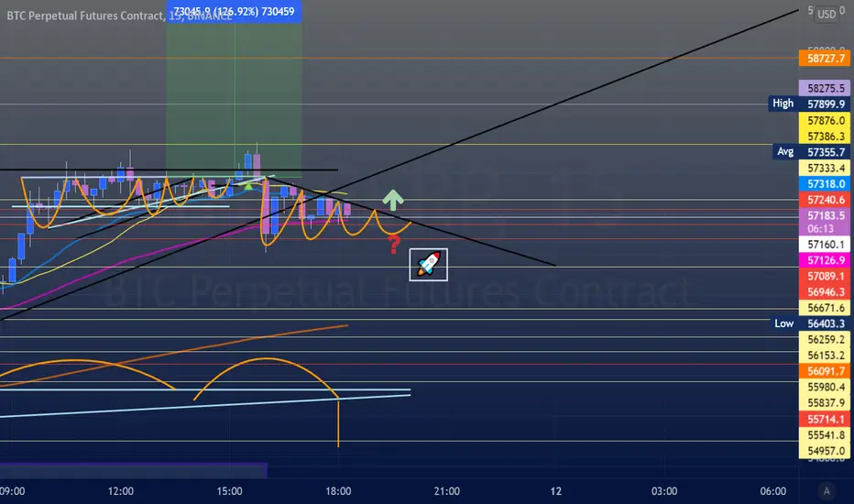Select the red question mark sticker
Viewport: 854px width, 504px height.
[394, 245]
